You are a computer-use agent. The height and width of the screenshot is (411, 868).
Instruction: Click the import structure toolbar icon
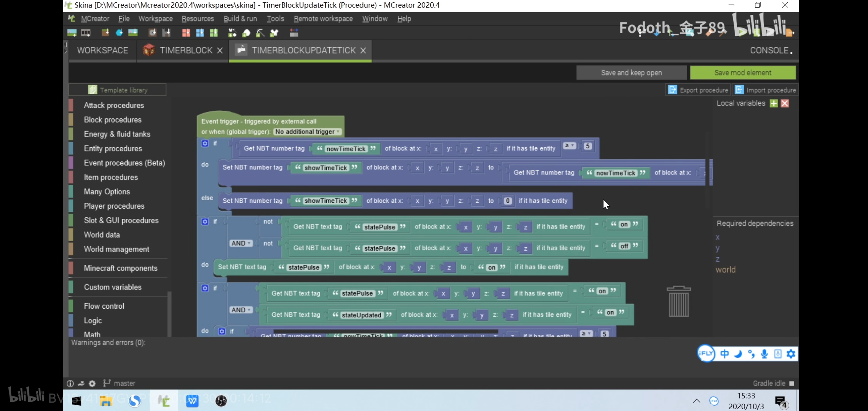[x=166, y=33]
